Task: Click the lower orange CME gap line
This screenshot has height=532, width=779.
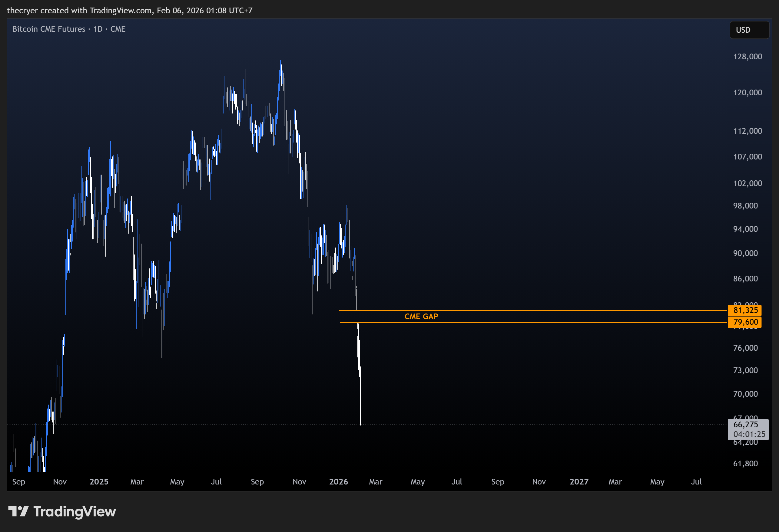Action: [533, 322]
